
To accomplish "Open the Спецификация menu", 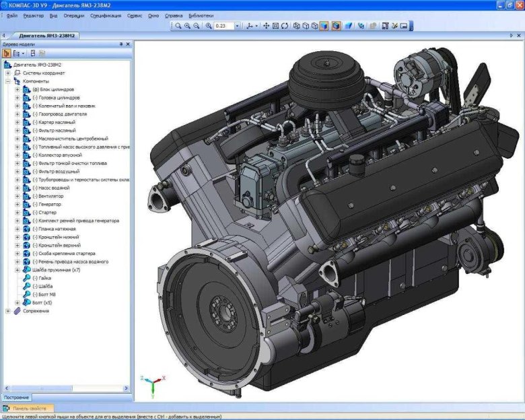I will (106, 15).
